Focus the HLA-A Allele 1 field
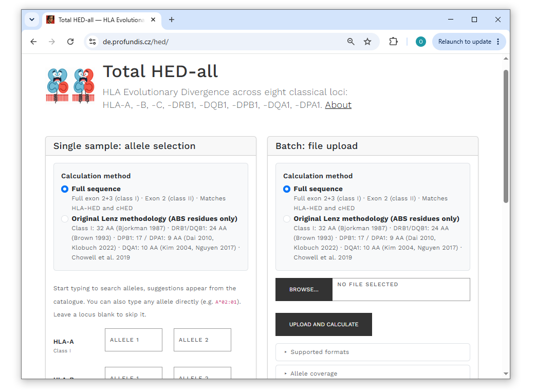 134,340
